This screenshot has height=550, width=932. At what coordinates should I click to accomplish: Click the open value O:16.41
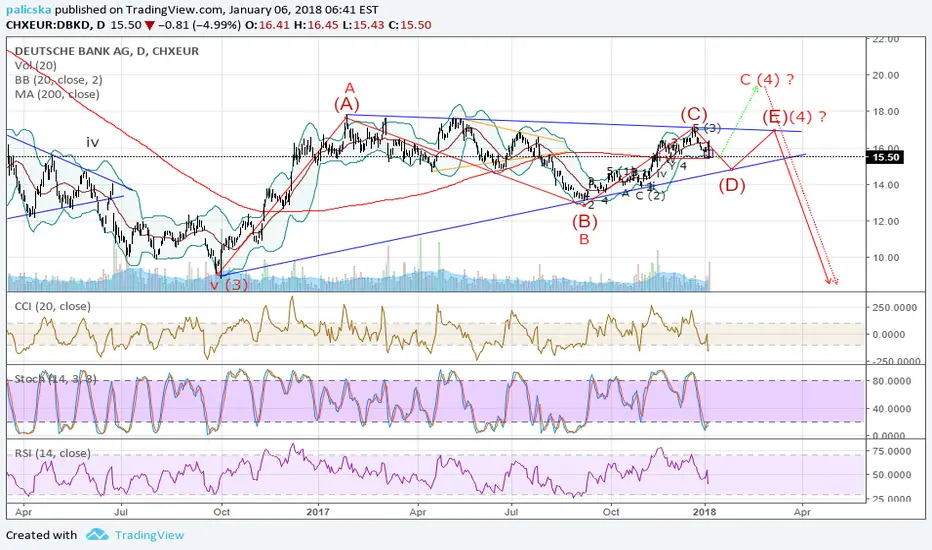[x=267, y=25]
